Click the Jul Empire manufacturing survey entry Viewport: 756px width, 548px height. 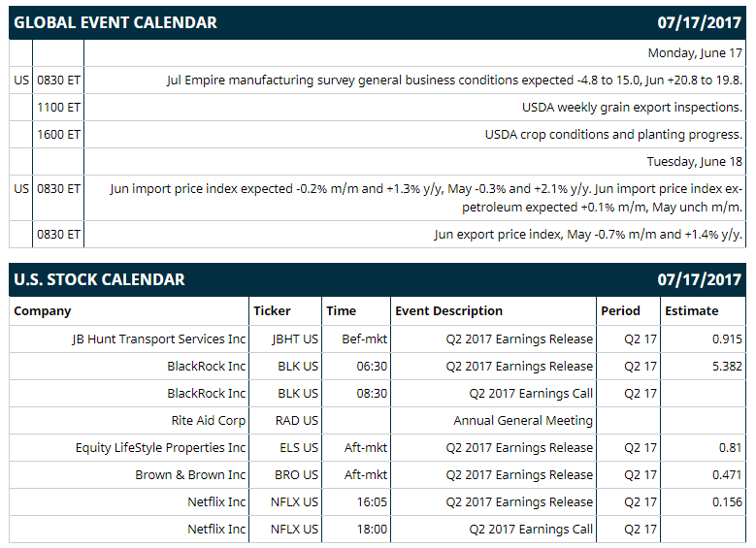click(x=454, y=80)
